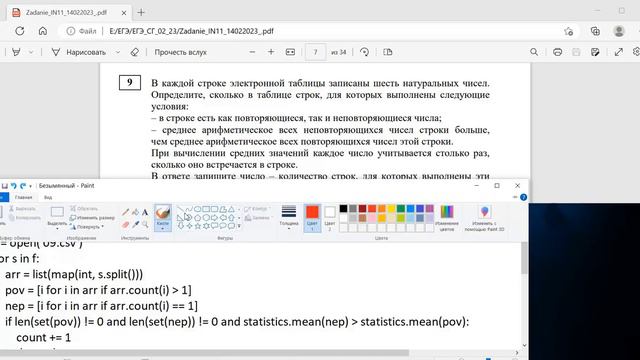Click the Save as icon in PDF toolbar

point(595,52)
